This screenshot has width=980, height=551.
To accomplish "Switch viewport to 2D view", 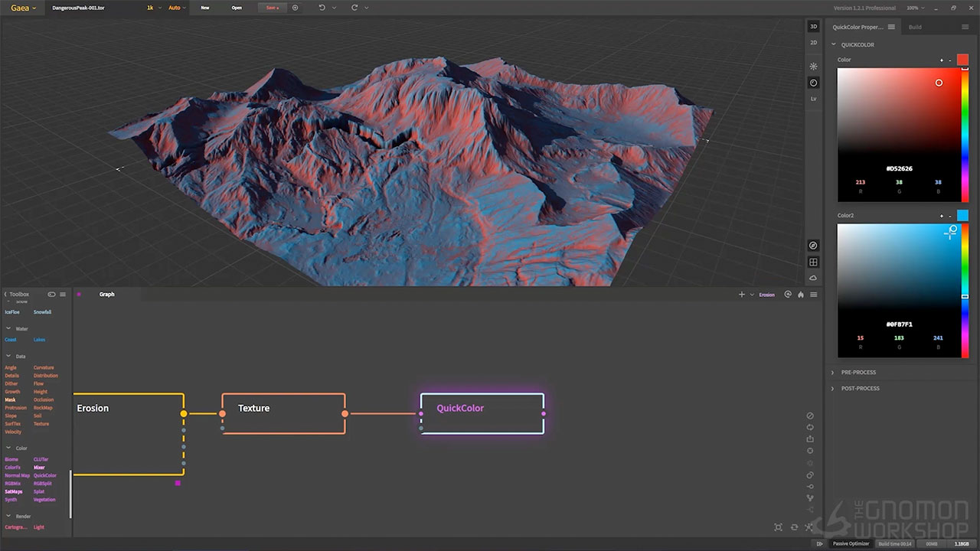I will (x=813, y=43).
